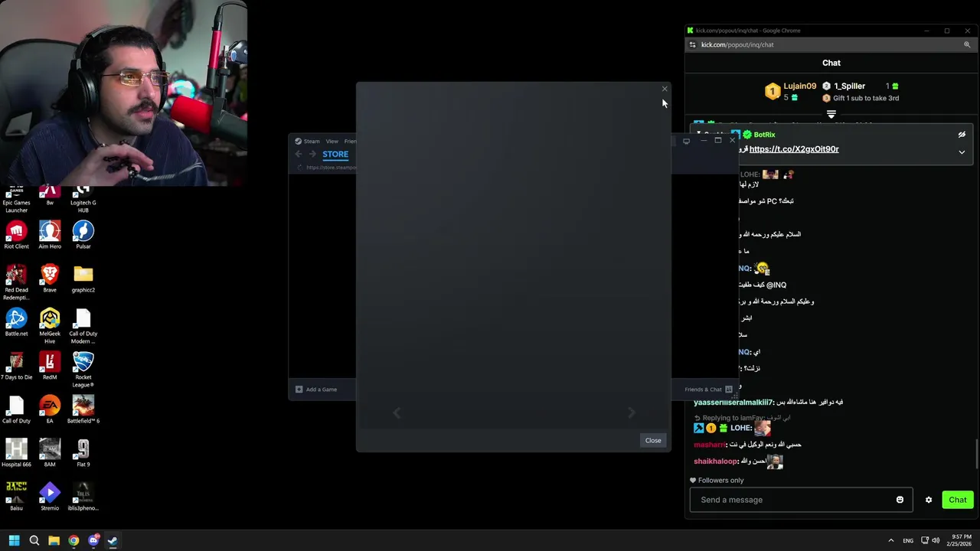Open the 8w desktop shortcut

[x=50, y=196]
